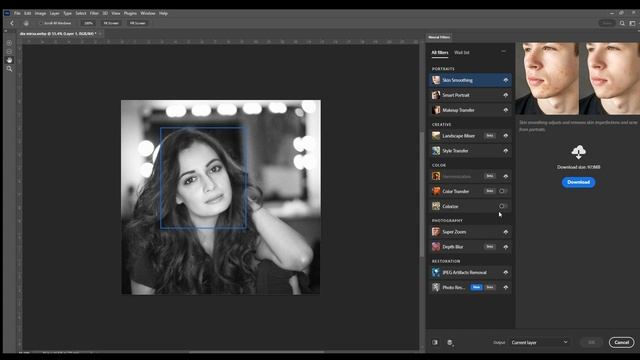Click the back arrow in the options bar
The width and height of the screenshot is (640, 360).
[12, 23]
